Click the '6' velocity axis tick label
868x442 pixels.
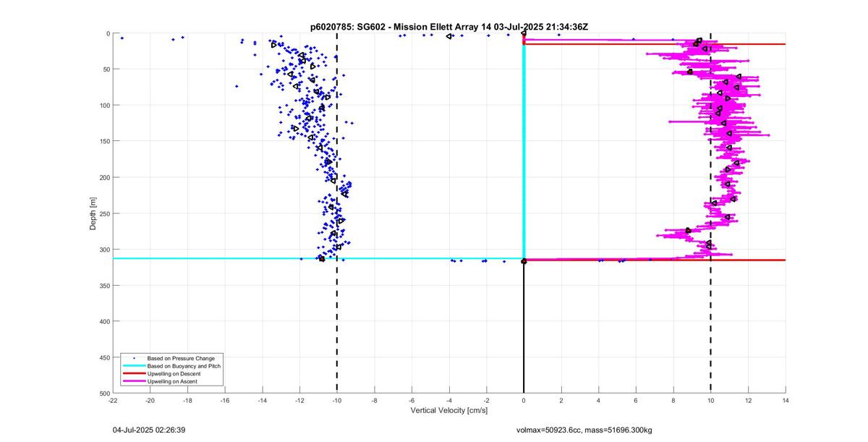[x=636, y=400]
